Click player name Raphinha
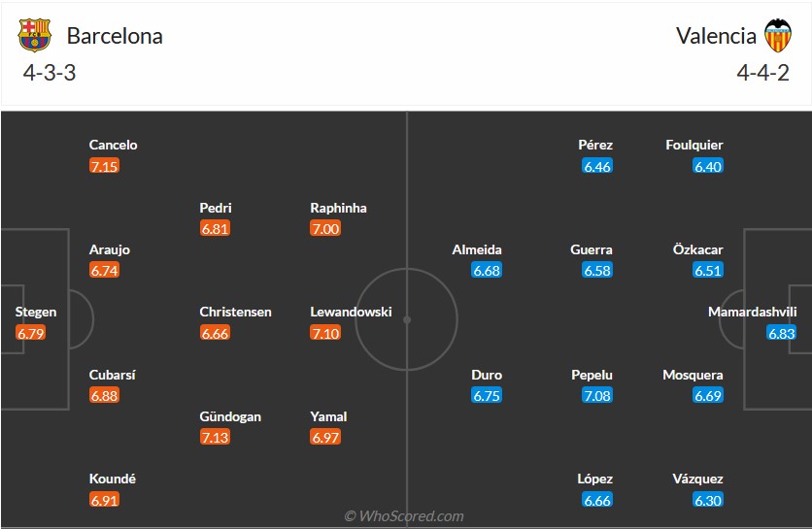Screen dimensions: 812x529 338,208
